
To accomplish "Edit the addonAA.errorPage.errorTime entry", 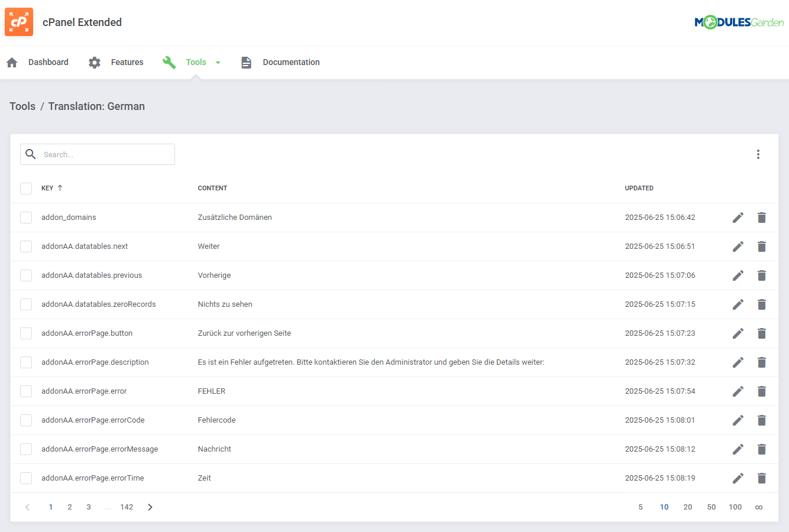I will pos(738,478).
